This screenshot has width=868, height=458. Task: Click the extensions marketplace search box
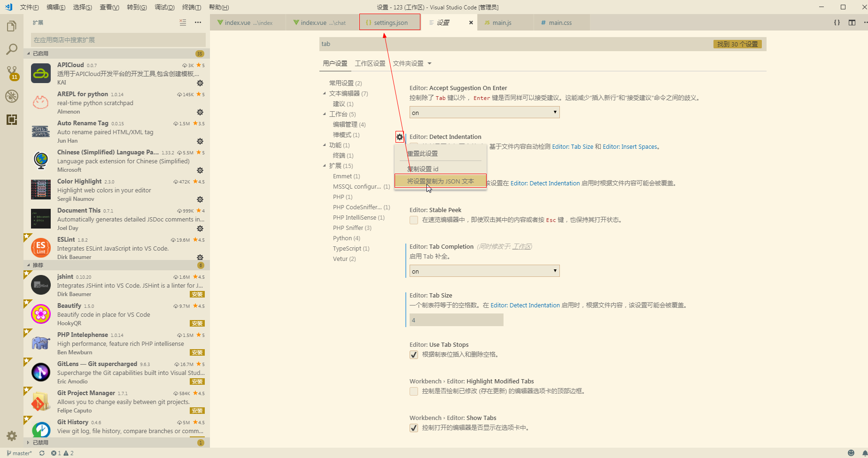[x=118, y=40]
